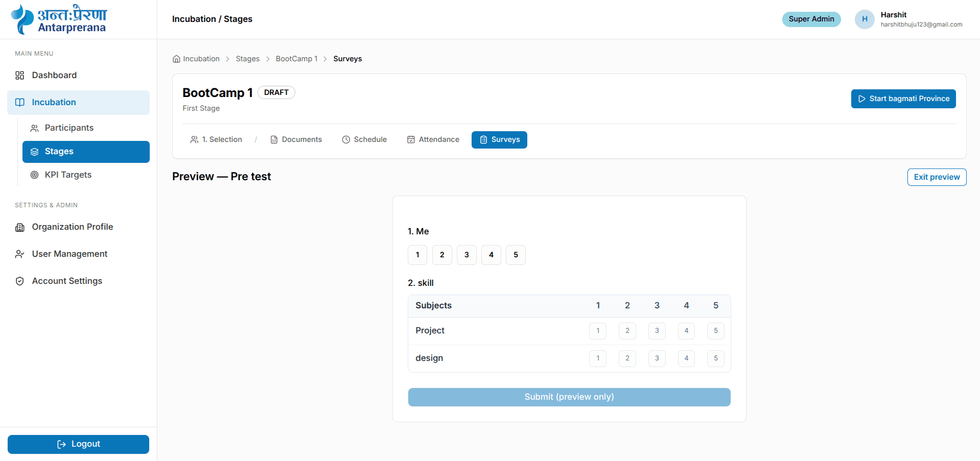This screenshot has width=980, height=461.
Task: Click the KPI Targets bullseye icon
Action: point(35,175)
